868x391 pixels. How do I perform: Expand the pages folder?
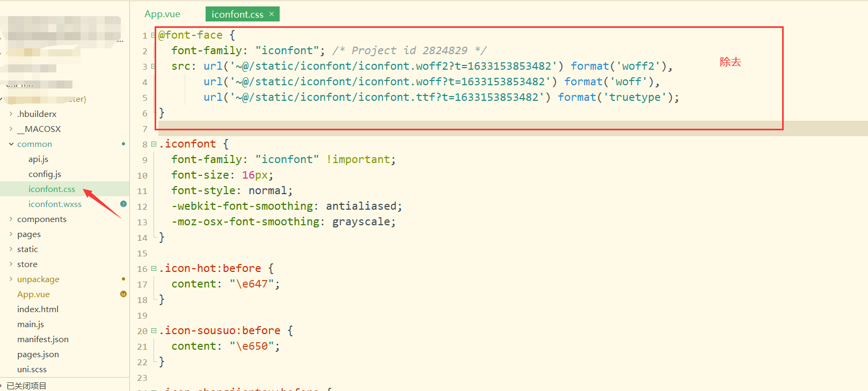(11, 234)
